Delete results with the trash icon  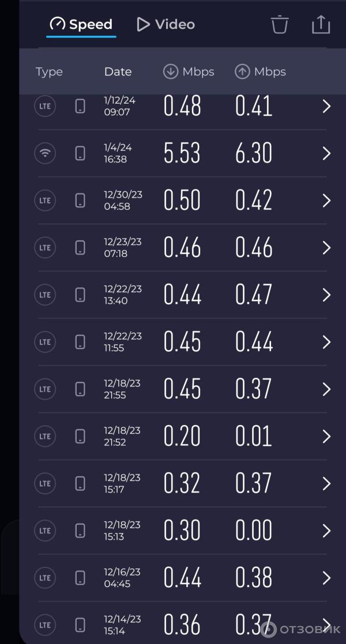[x=280, y=24]
